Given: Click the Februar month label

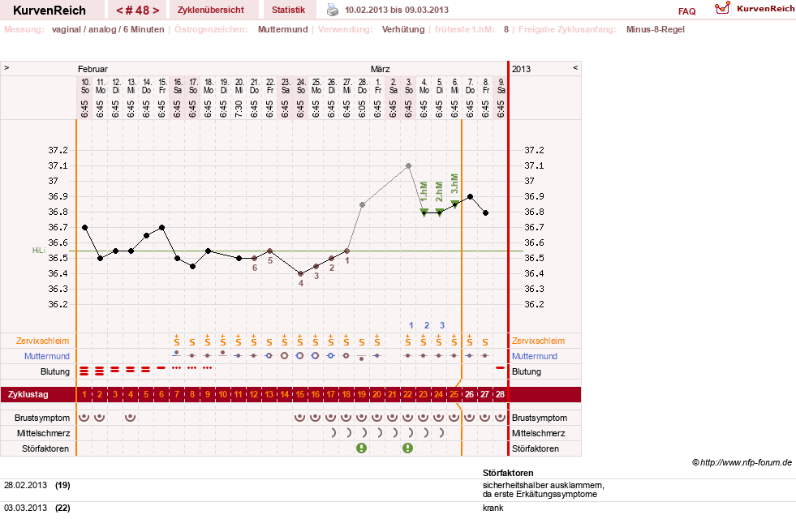Looking at the screenshot, I should coord(93,69).
